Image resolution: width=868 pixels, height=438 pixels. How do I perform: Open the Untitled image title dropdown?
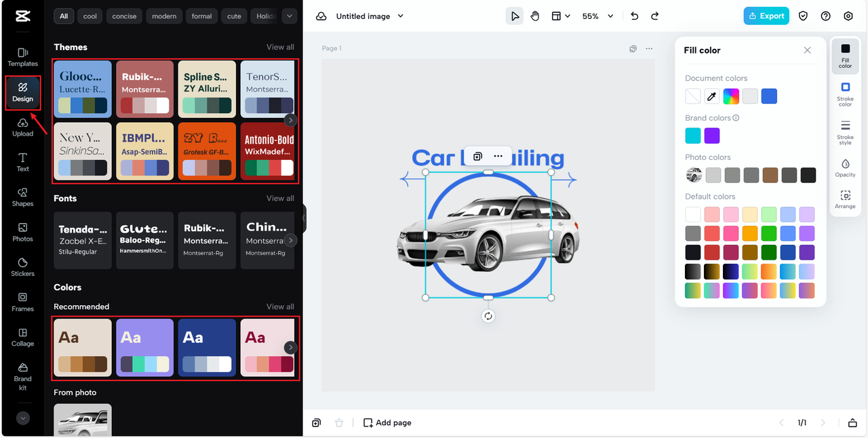point(370,16)
